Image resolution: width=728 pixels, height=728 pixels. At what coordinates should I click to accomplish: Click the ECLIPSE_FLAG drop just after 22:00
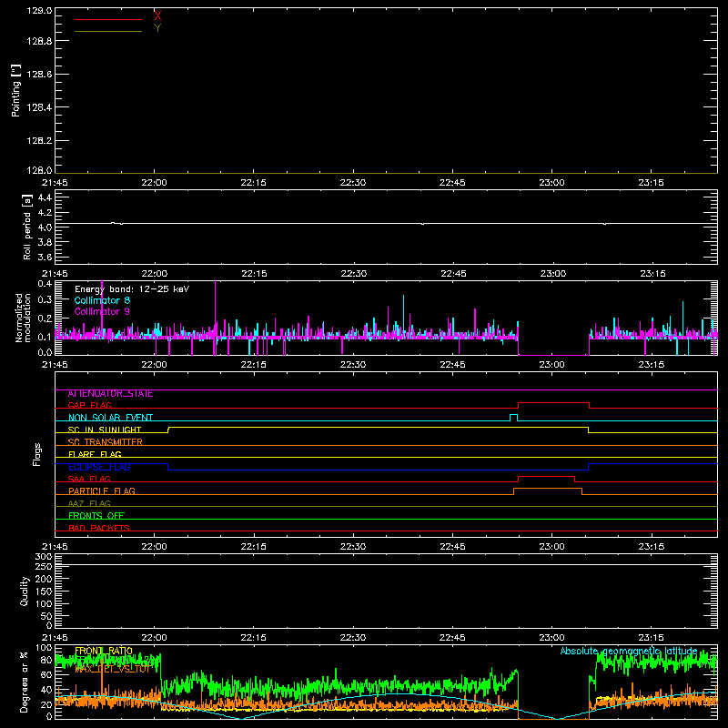(x=167, y=467)
